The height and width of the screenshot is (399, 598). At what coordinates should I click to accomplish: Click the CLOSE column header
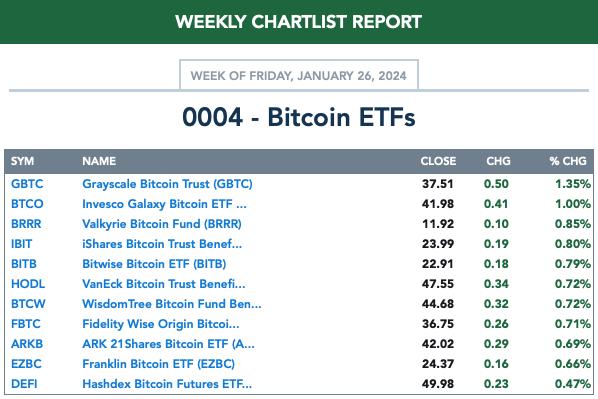click(438, 161)
